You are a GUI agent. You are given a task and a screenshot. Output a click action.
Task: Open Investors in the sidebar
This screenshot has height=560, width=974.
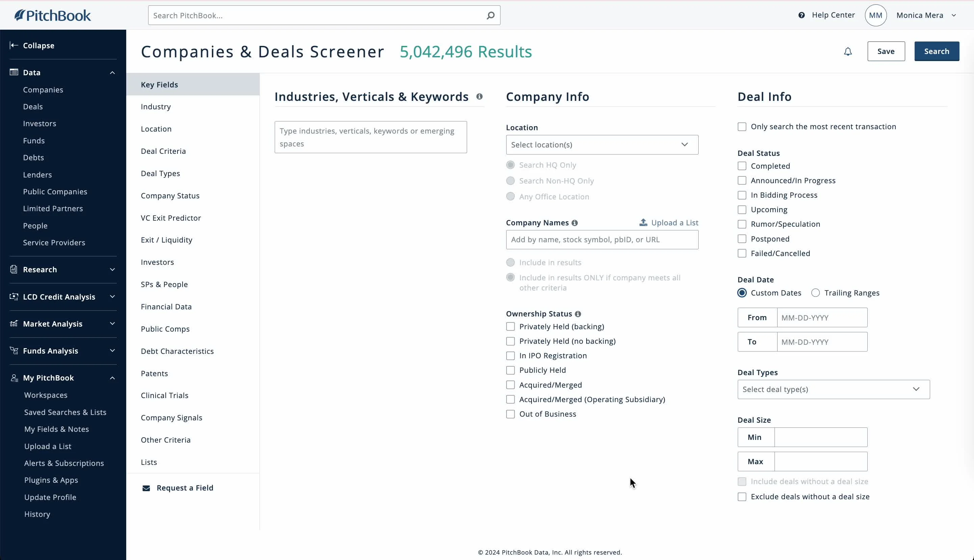pyautogui.click(x=39, y=123)
